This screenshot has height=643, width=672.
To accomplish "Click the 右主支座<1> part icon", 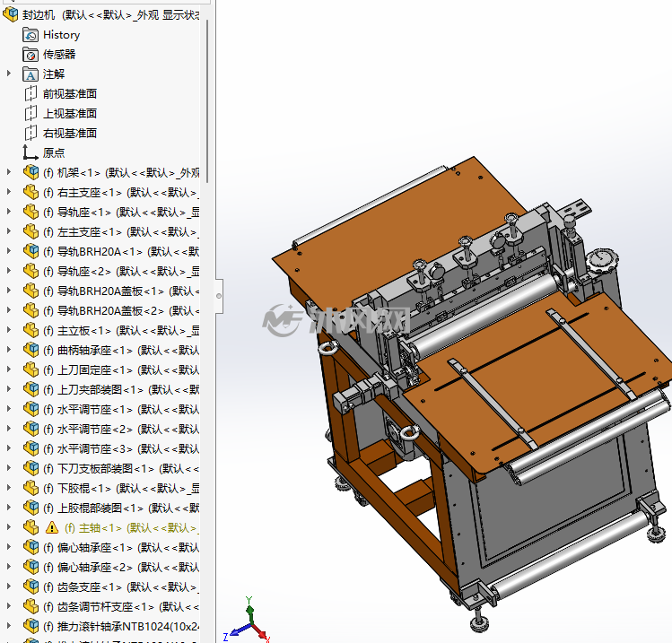I will (31, 192).
